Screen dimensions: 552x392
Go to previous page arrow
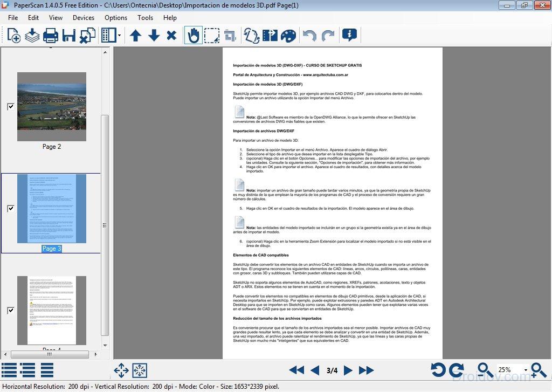coord(315,370)
